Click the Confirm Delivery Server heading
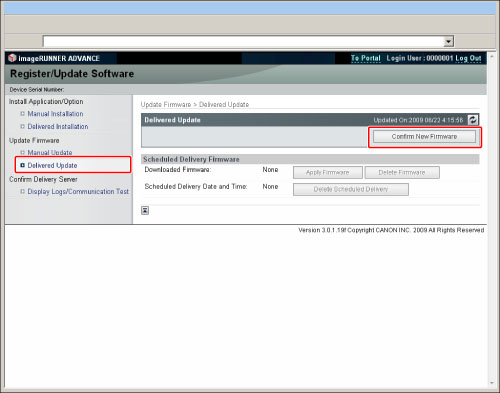500x393 pixels. click(x=43, y=179)
